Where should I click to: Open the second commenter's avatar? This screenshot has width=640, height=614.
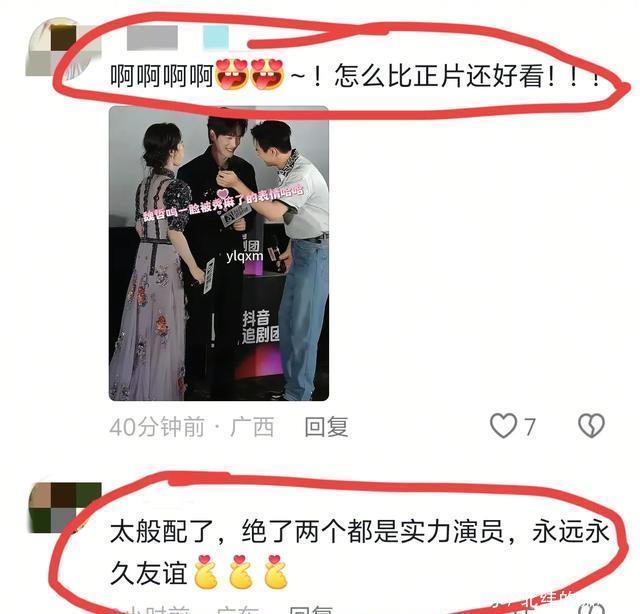point(64,507)
